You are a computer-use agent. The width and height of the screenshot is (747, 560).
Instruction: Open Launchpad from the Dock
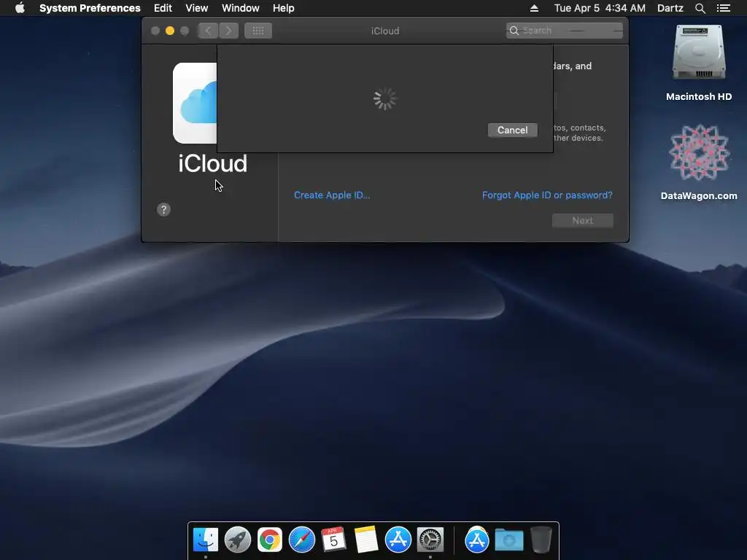pyautogui.click(x=238, y=540)
